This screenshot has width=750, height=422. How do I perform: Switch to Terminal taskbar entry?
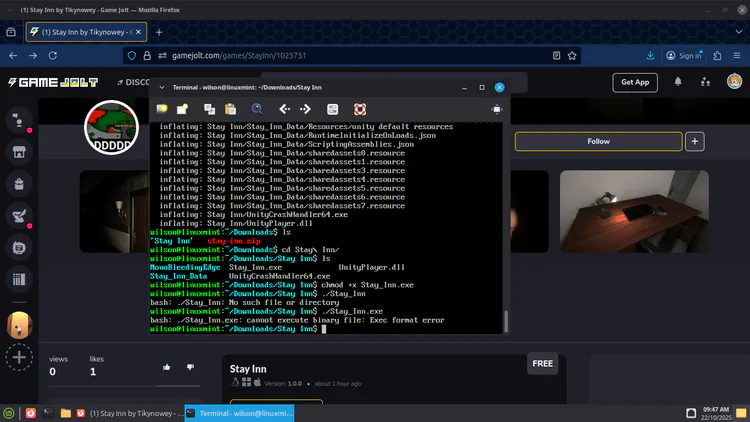[240, 413]
